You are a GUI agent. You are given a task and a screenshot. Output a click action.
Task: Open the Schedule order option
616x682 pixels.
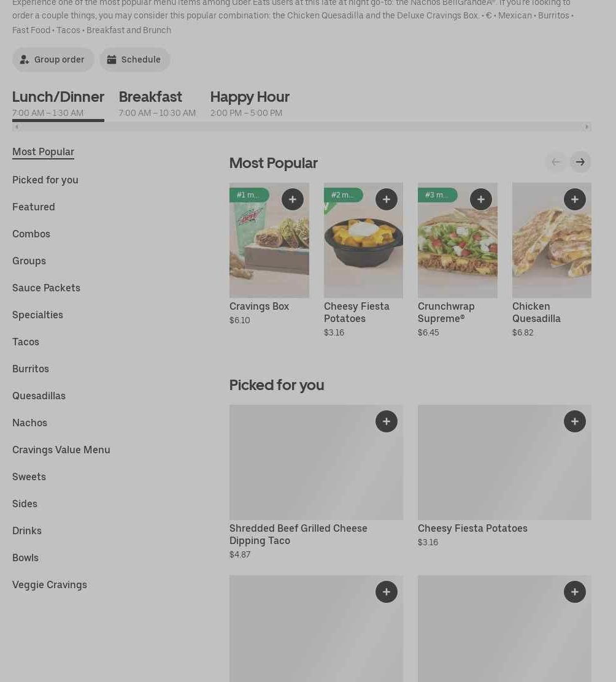tap(134, 59)
